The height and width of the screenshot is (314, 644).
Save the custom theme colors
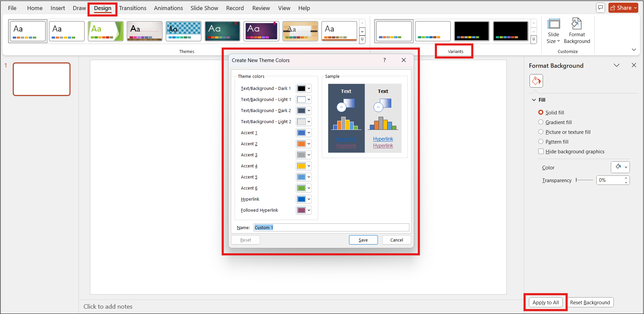pos(363,240)
